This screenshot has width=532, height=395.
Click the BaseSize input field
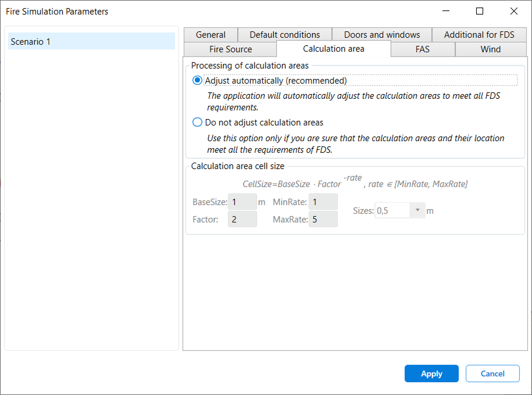point(242,202)
